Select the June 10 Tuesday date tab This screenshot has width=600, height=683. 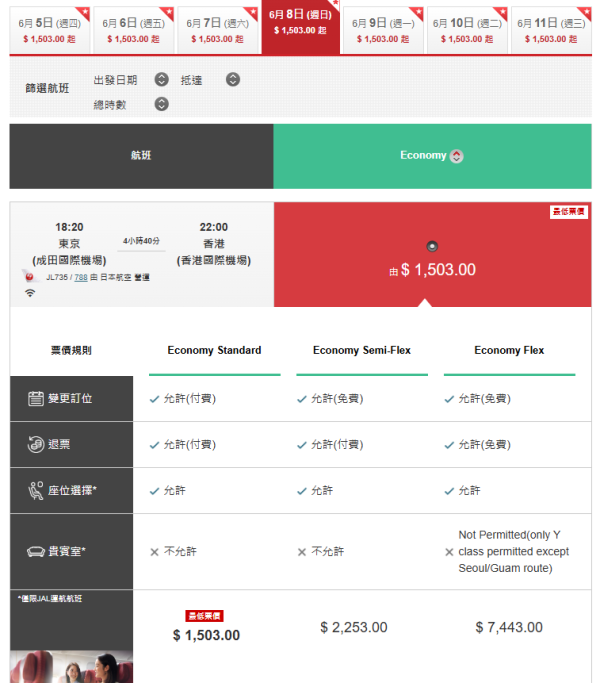(x=467, y=30)
